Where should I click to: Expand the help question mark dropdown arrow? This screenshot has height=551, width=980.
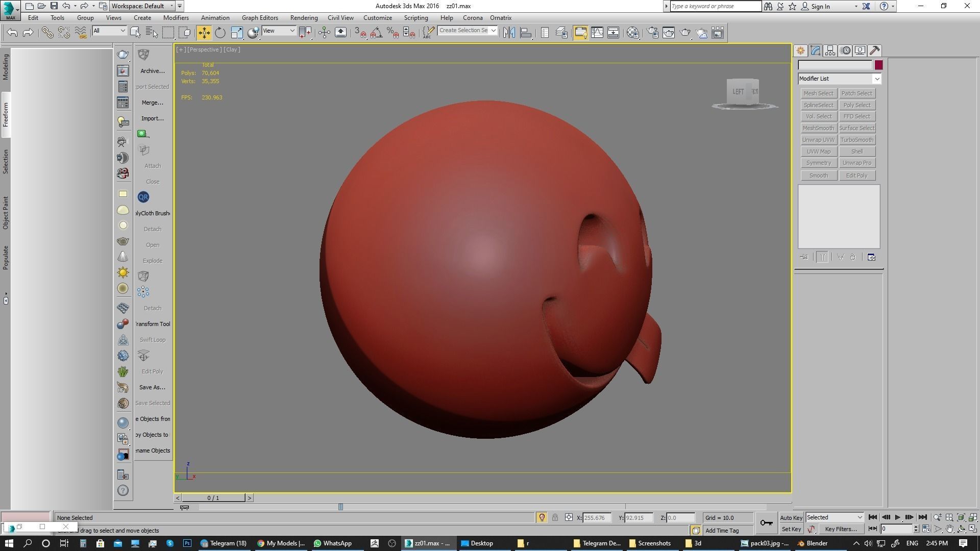tap(893, 7)
